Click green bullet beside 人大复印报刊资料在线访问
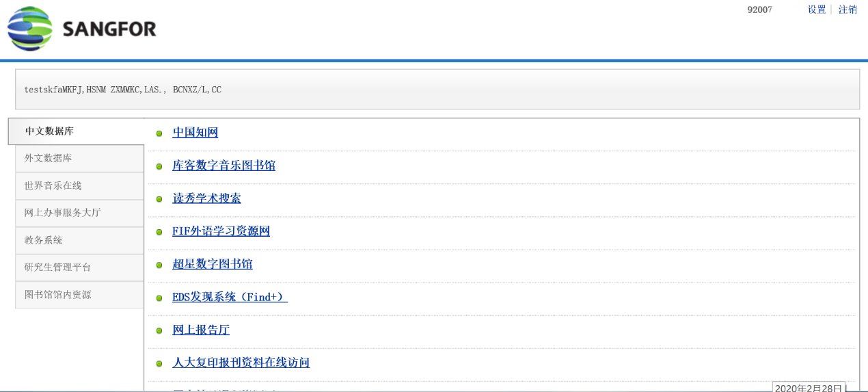Screen dimensions: 868x392 [159, 363]
